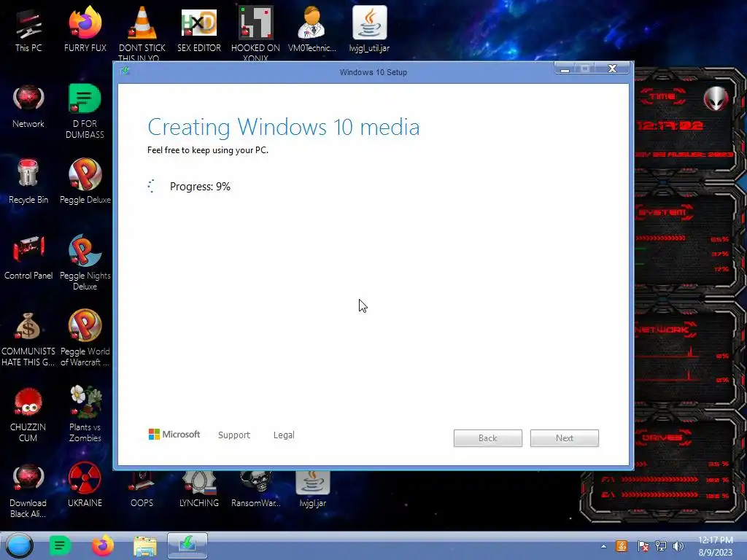Launch Peggle World of Warcraft shortcut
The height and width of the screenshot is (560, 747).
point(85,338)
